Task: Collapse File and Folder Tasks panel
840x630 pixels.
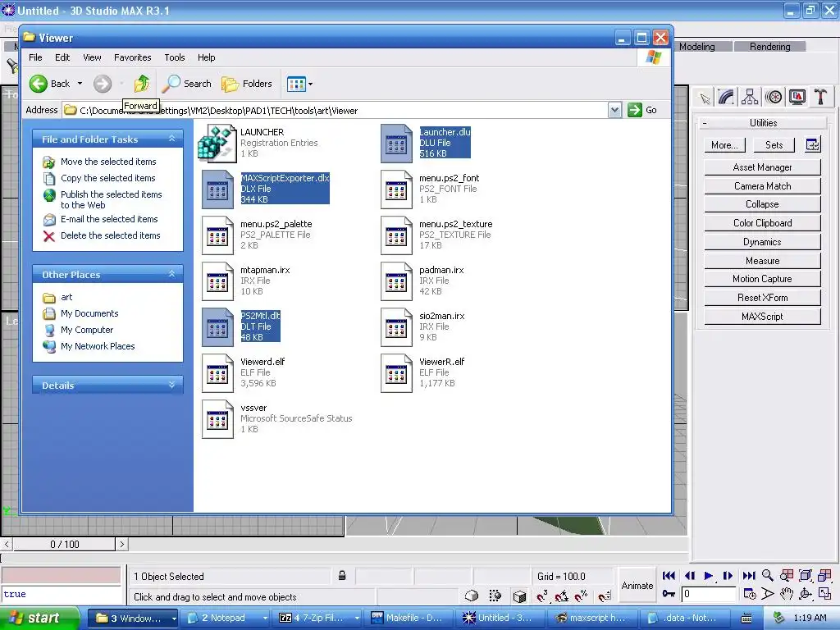Action: [172, 139]
